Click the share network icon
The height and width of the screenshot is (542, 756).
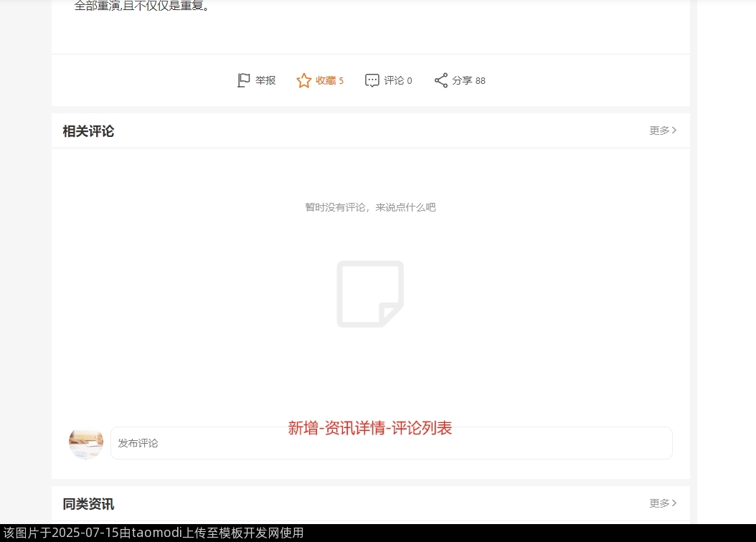click(441, 80)
